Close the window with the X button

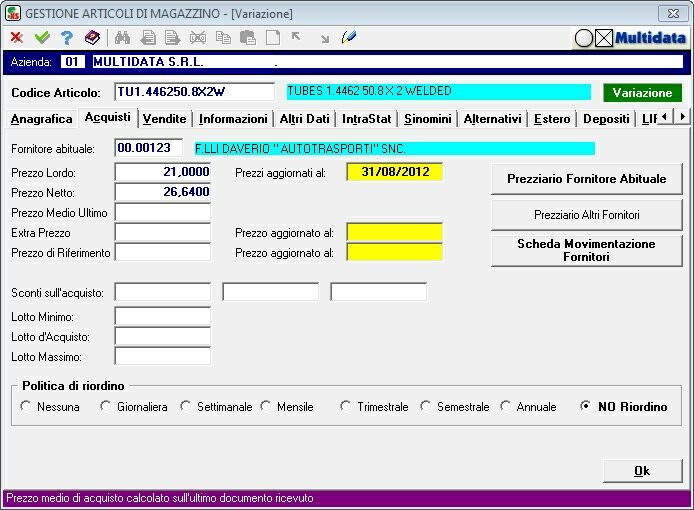[x=674, y=13]
